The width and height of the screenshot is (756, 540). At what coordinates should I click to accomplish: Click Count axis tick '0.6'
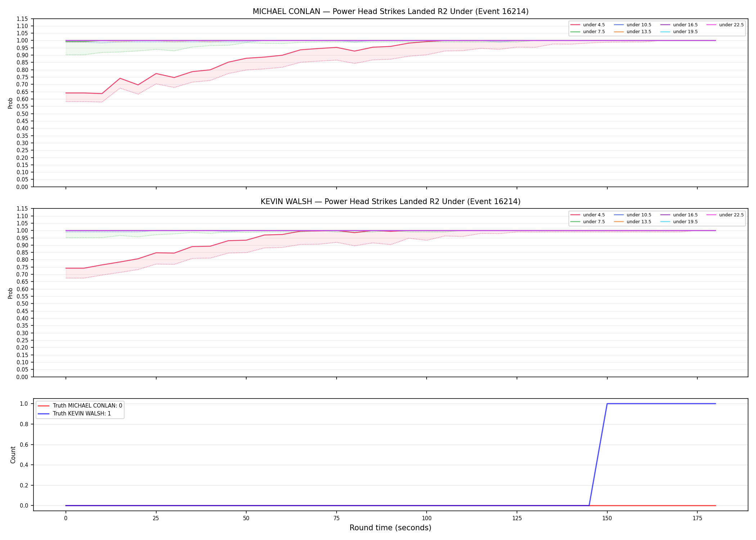point(24,445)
